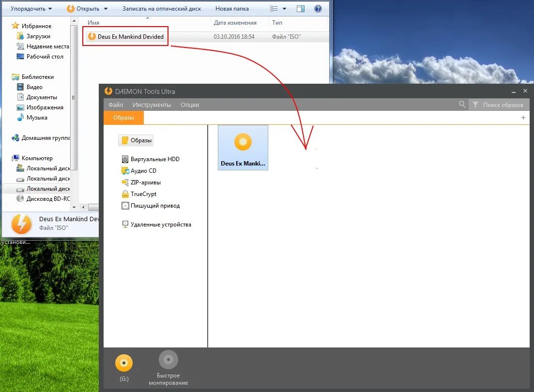534x392 pixels.
Task: Click the horizontal scrollbar left arrow
Action: coord(83,207)
